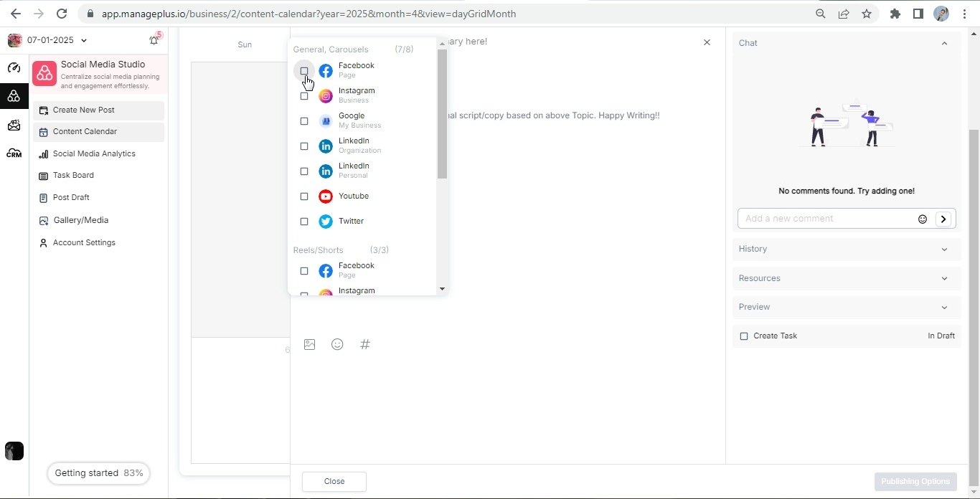Click the user avatar at bottom left
The width and height of the screenshot is (980, 499).
[14, 451]
